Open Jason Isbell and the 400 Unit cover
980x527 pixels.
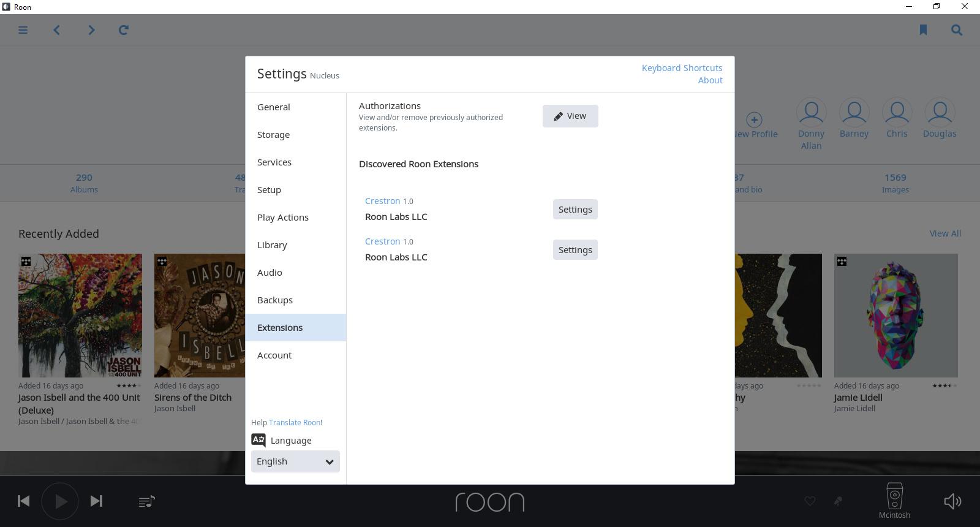[x=80, y=316]
